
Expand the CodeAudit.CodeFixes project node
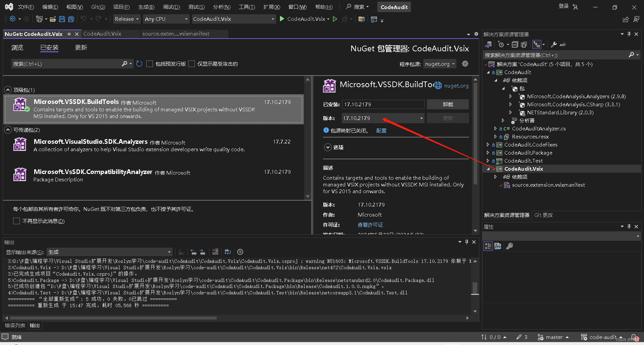pyautogui.click(x=488, y=145)
